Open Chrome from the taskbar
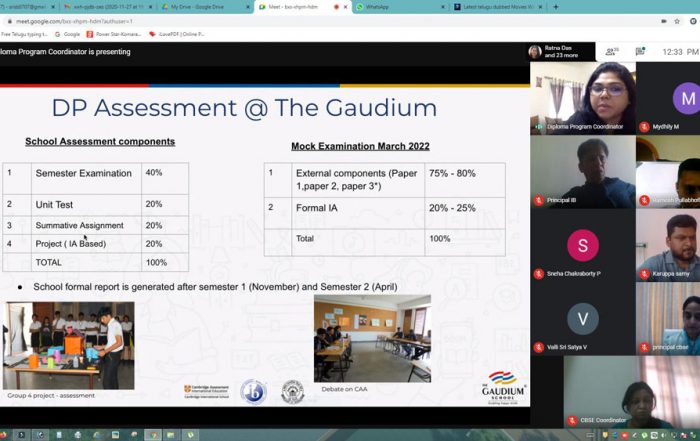This screenshot has width=700, height=441. [x=153, y=435]
